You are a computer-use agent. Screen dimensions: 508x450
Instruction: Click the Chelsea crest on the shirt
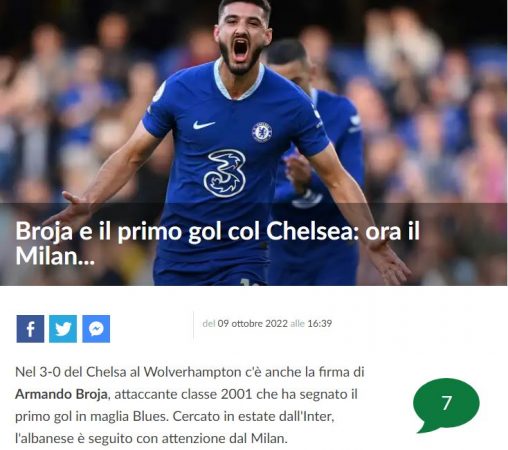coord(262,132)
